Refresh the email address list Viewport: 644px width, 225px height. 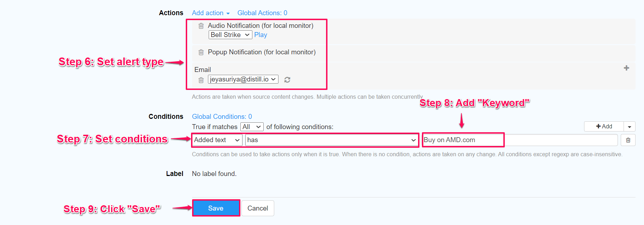coord(287,80)
